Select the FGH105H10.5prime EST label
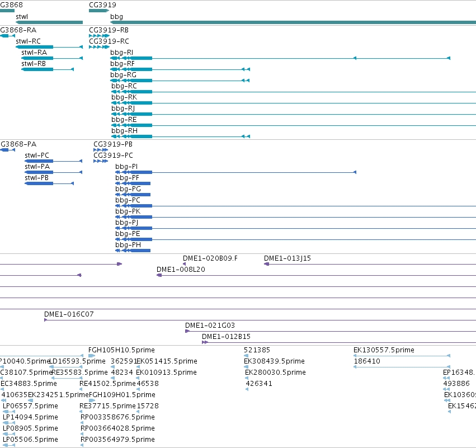The width and height of the screenshot is (476, 448). (x=121, y=350)
